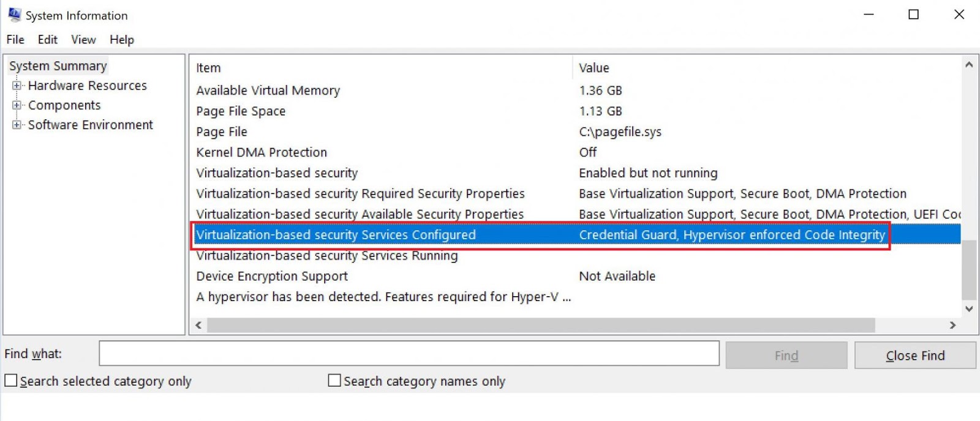Click inside the Find what text field
This screenshot has height=421, width=980.
point(409,353)
